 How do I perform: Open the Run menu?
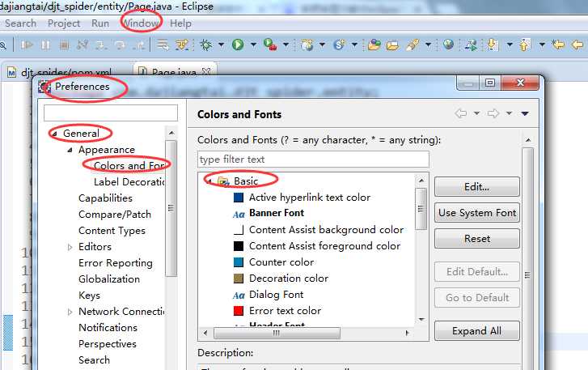[x=100, y=23]
